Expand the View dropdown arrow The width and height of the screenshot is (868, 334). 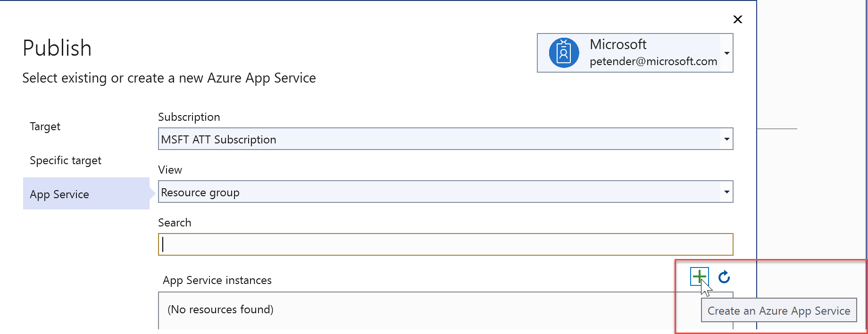(x=726, y=192)
